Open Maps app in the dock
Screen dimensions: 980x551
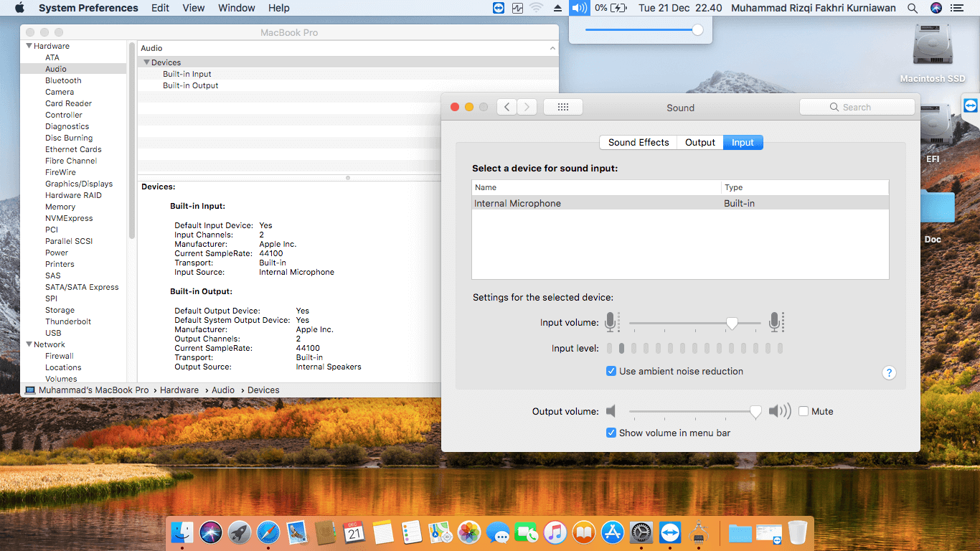tap(440, 532)
